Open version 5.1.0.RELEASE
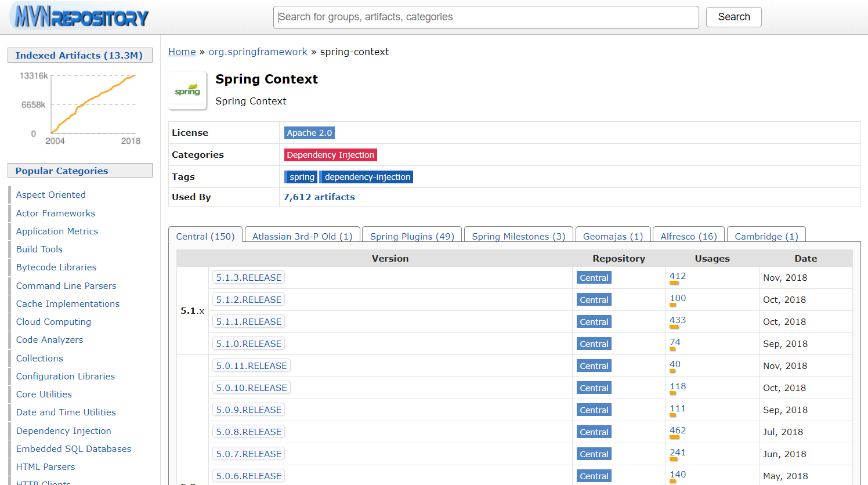The image size is (868, 485). coord(248,344)
